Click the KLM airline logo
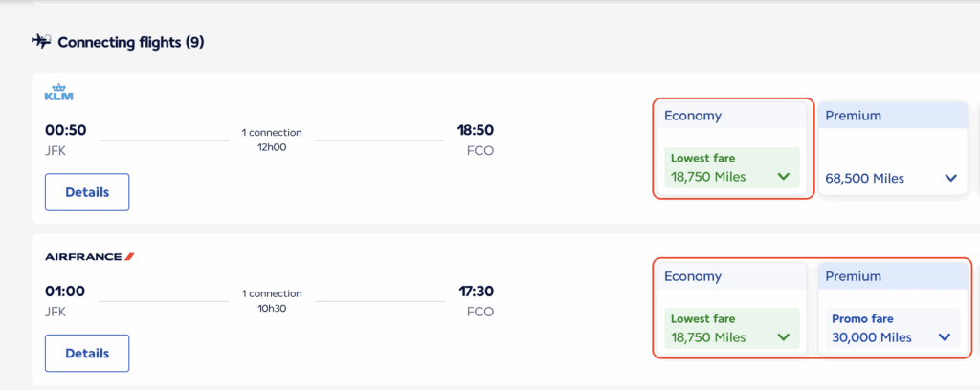The width and height of the screenshot is (980, 390). pyautogui.click(x=59, y=92)
